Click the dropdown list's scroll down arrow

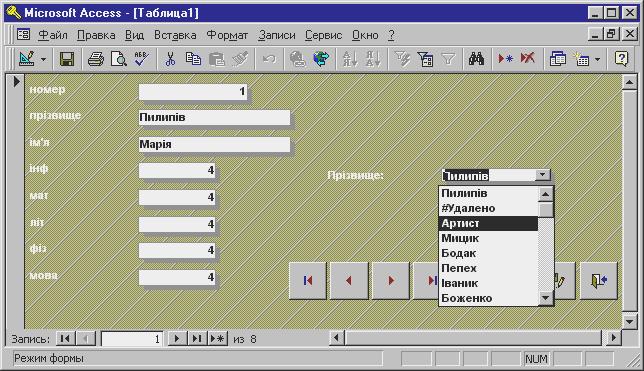[546, 298]
